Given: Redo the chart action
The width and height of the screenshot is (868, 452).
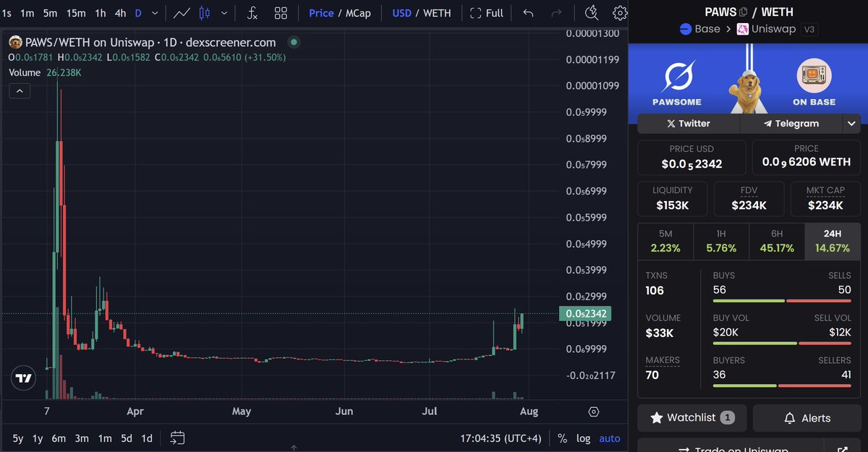Looking at the screenshot, I should [556, 13].
